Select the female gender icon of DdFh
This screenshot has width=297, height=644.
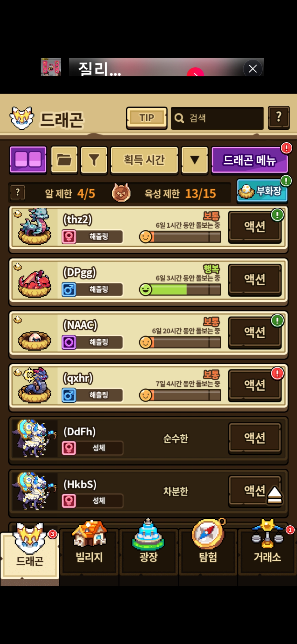69,448
